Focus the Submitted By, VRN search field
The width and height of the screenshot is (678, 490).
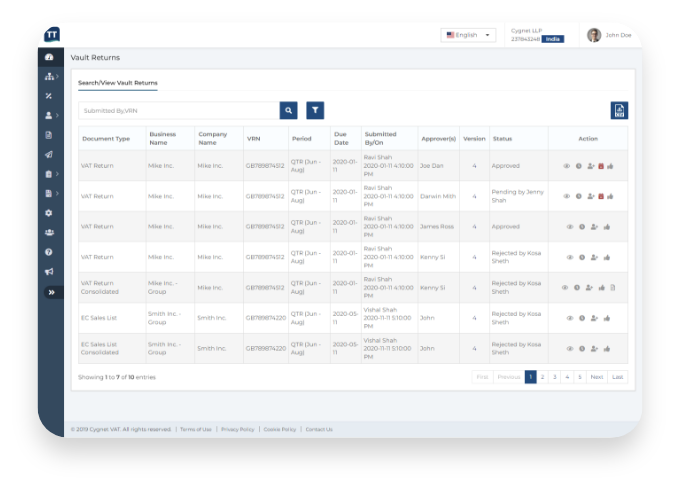click(179, 110)
